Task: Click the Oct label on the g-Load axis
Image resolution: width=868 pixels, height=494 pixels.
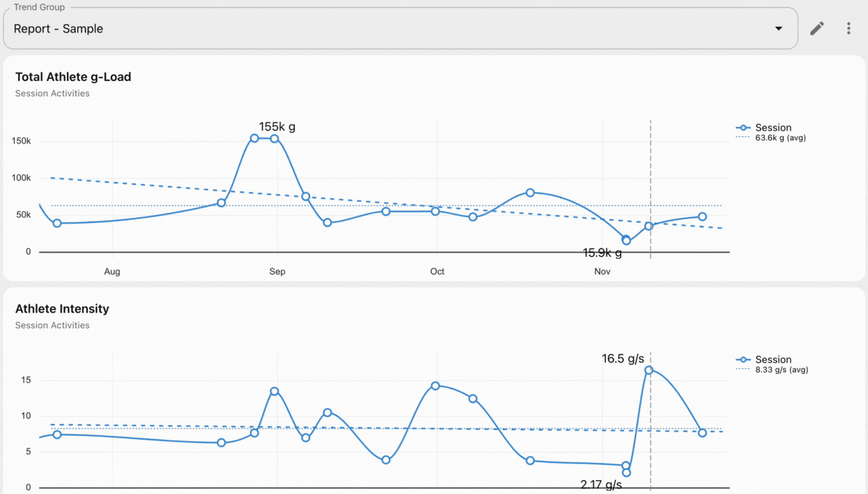Action: point(437,272)
